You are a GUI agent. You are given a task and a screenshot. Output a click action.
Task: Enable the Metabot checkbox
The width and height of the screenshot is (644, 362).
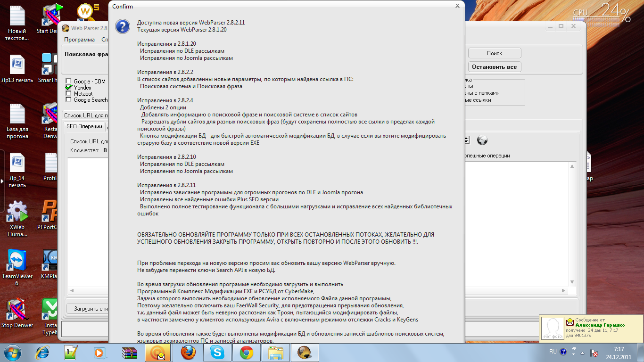(68, 93)
